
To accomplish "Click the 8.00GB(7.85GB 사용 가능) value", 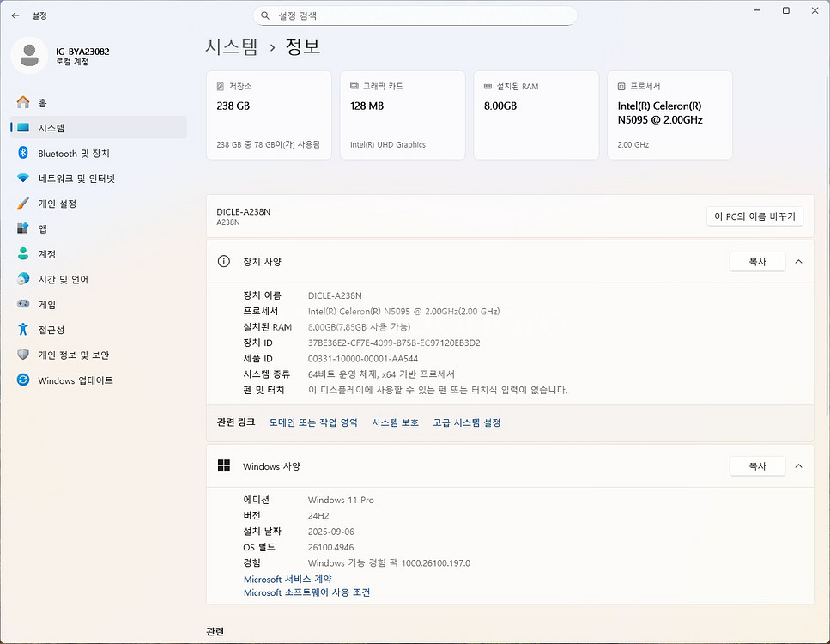I will click(360, 327).
